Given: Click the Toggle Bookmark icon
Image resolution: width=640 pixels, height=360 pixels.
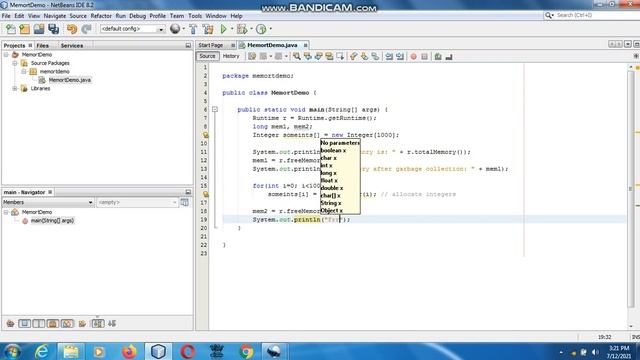Looking at the screenshot, I should tap(375, 56).
